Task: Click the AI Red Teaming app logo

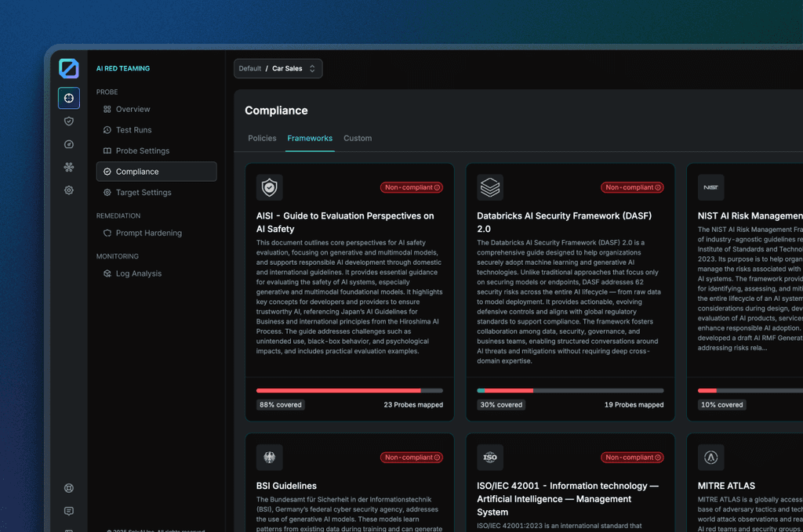Action: click(69, 69)
